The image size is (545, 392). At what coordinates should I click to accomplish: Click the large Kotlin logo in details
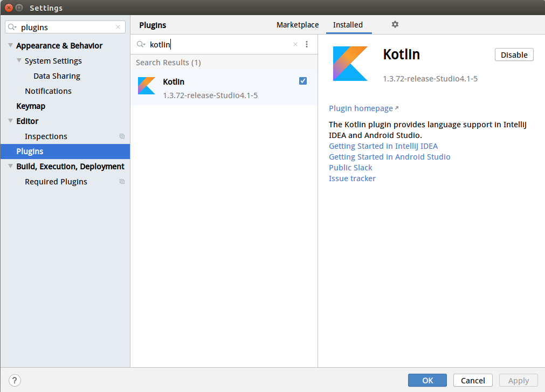tap(350, 64)
